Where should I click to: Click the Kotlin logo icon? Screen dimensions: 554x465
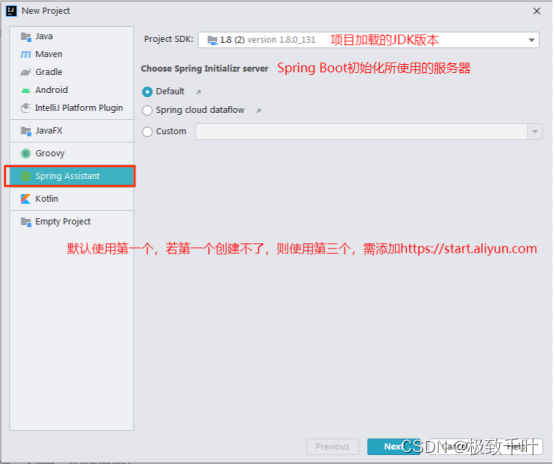(x=25, y=199)
